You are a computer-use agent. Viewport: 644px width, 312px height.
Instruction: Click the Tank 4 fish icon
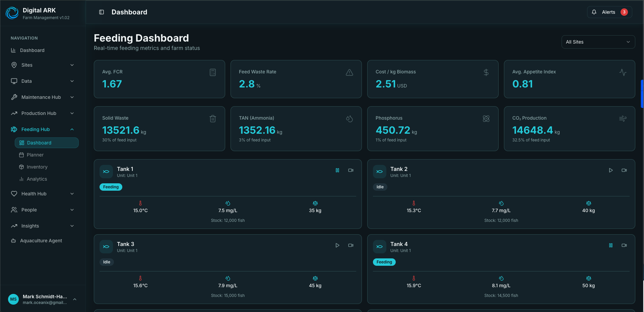pyautogui.click(x=380, y=247)
